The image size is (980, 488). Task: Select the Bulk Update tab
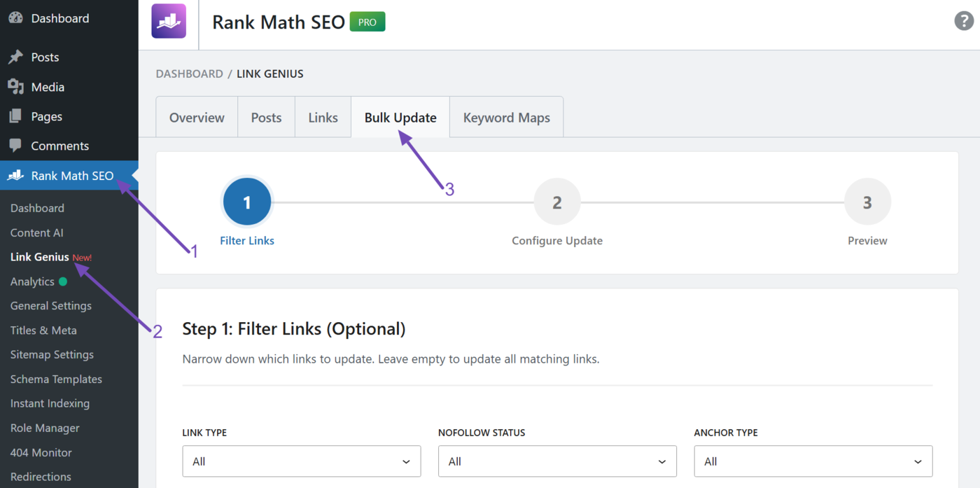tap(400, 118)
